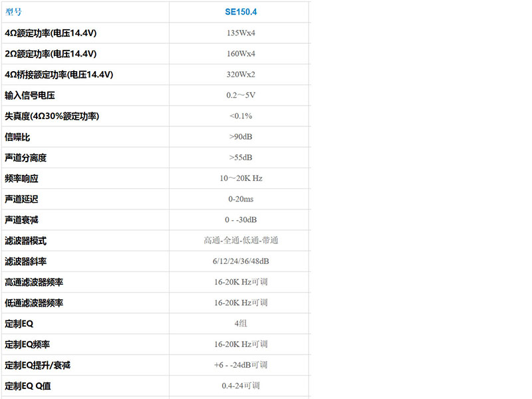Click the 失真度 row label
Screen dimensions: 532x399
(52, 116)
